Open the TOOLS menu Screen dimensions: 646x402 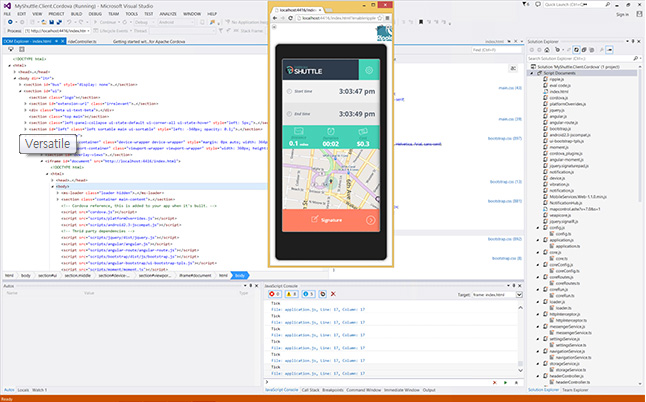[132, 14]
